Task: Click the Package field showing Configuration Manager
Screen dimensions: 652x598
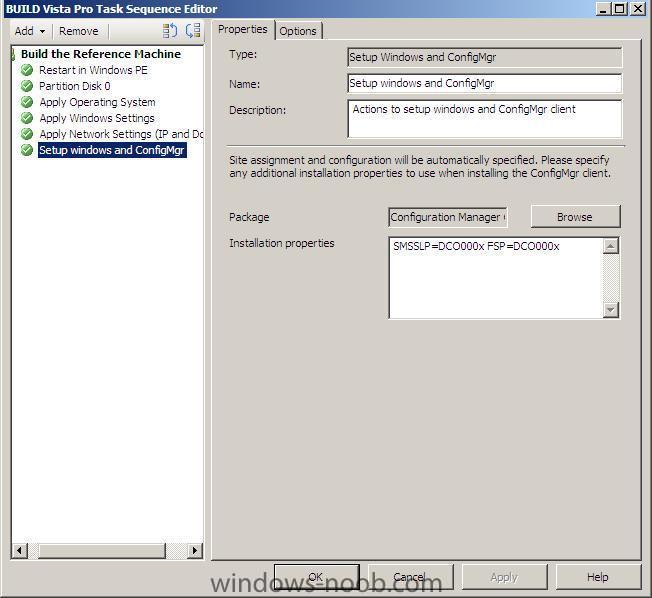Action: pos(447,217)
